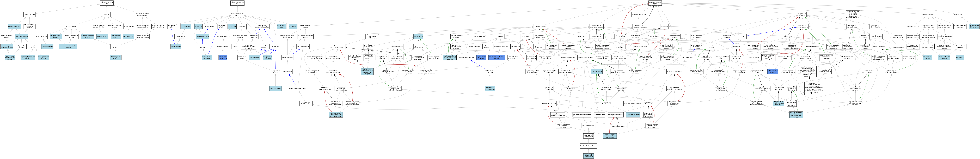Viewport: 980px width, 159px height.
Task: Click the T cell activation node
Action: (597, 71)
